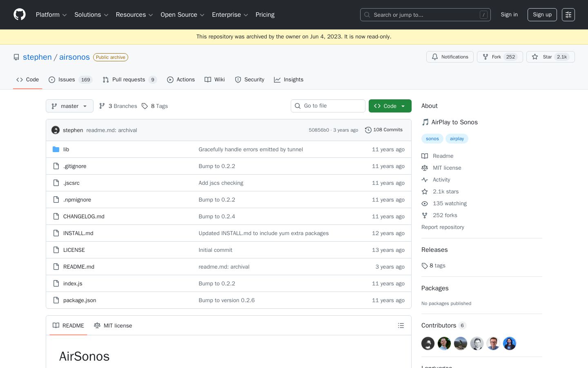The image size is (588, 368).
Task: Click the repository icon beside stephen
Action: (x=16, y=57)
